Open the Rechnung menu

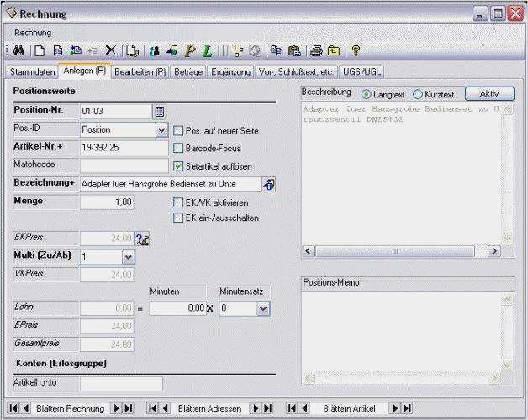pyautogui.click(x=33, y=33)
